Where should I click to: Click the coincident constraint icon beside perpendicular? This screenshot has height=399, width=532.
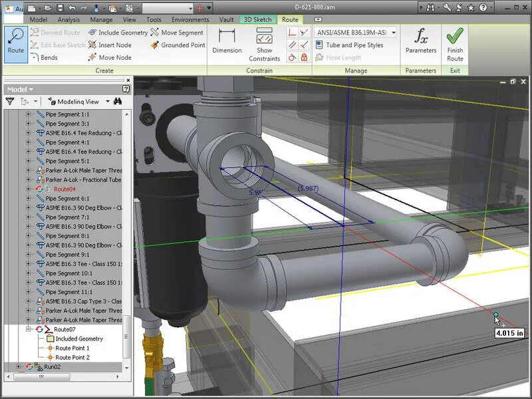(x=305, y=33)
